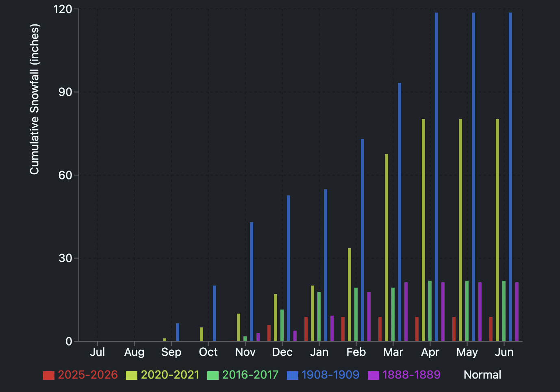Select the red 2025-2026 bar for Dec

[x=269, y=333]
